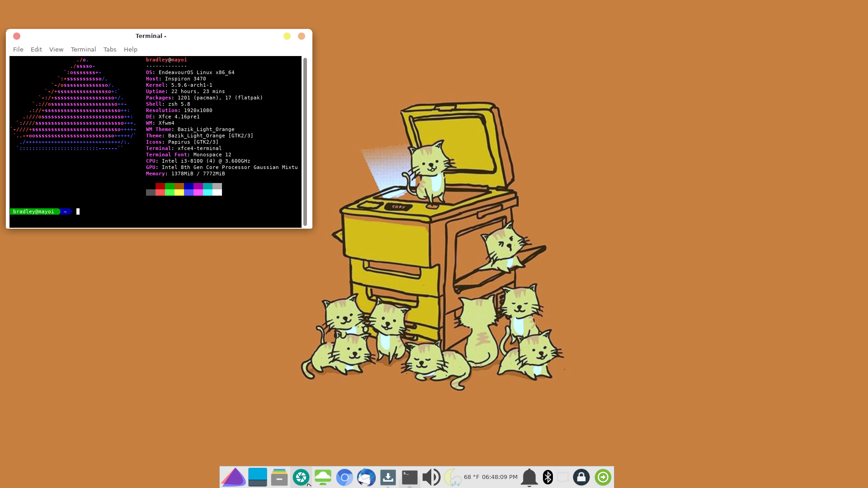Image resolution: width=868 pixels, height=488 pixels.
Task: Click the DE: Xfce 4.16pre1 line
Action: point(173,117)
